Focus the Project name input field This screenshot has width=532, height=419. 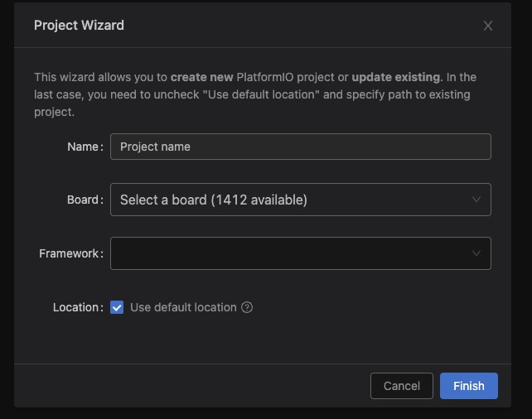pyautogui.click(x=300, y=147)
